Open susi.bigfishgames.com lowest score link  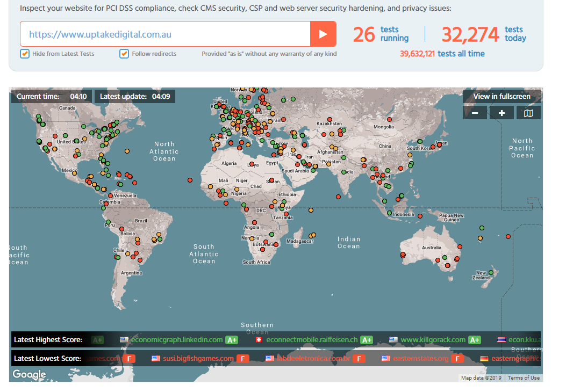(x=198, y=359)
